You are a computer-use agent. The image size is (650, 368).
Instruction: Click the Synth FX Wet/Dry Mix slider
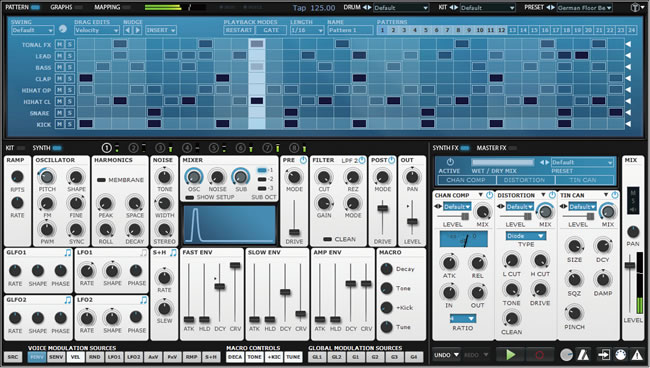[x=502, y=162]
